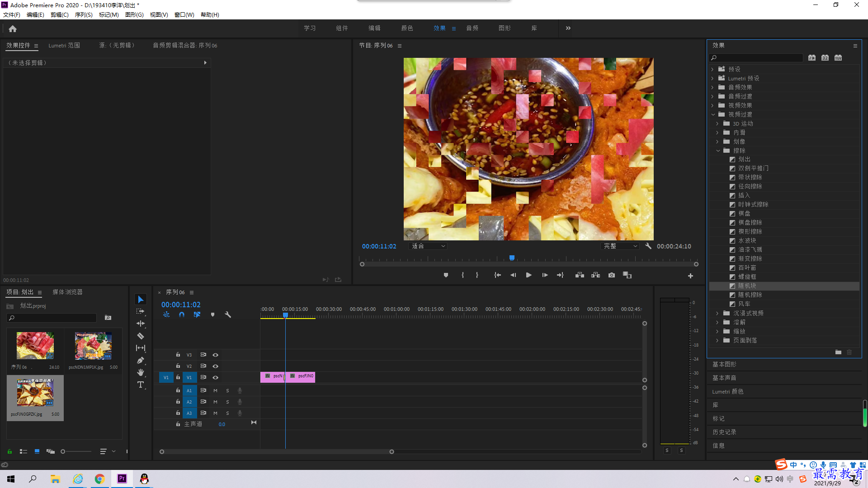Step back one frame

pos(513,275)
